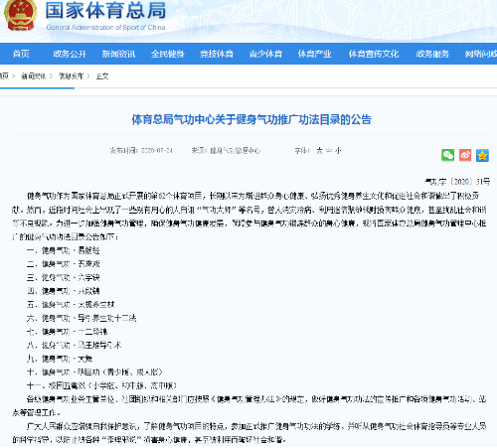Open the 体育宣传文化 navigation item
Screen dimensions: 497x448
pos(374,54)
